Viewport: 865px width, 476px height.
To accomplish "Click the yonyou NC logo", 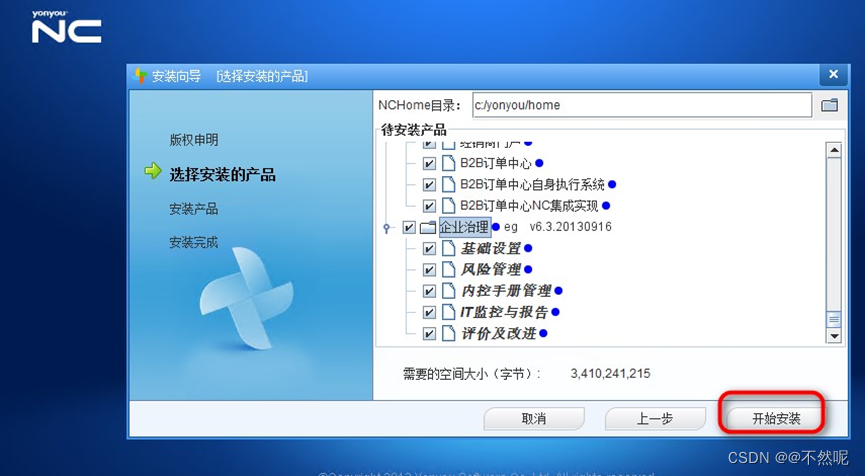I will (x=66, y=26).
